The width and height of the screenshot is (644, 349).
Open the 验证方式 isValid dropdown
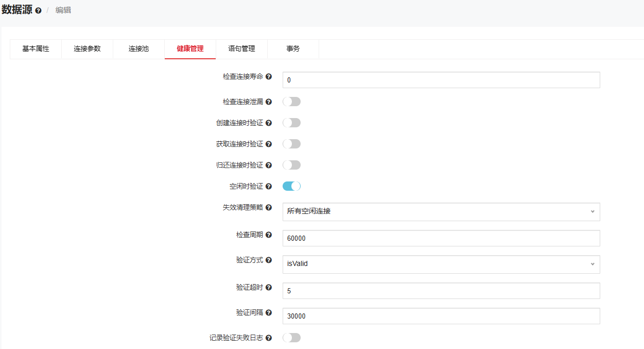click(441, 264)
